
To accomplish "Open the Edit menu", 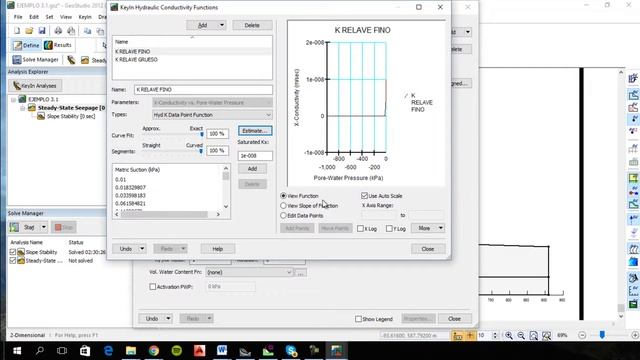I will point(34,17).
